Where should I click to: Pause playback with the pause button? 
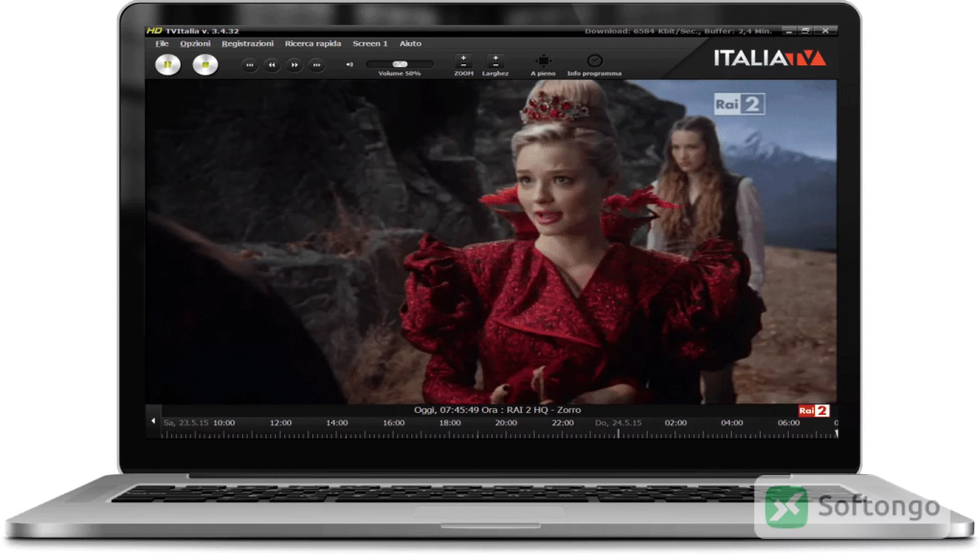click(x=167, y=65)
